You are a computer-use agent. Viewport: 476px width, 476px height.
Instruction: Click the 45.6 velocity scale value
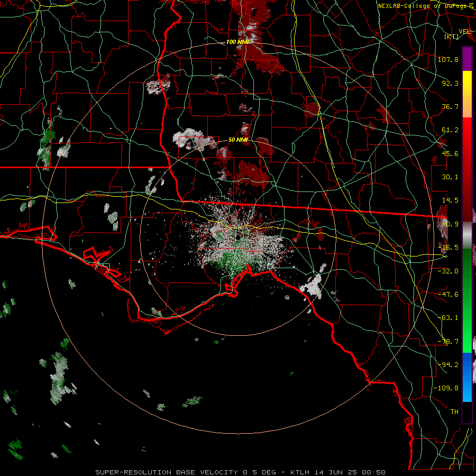(x=450, y=153)
